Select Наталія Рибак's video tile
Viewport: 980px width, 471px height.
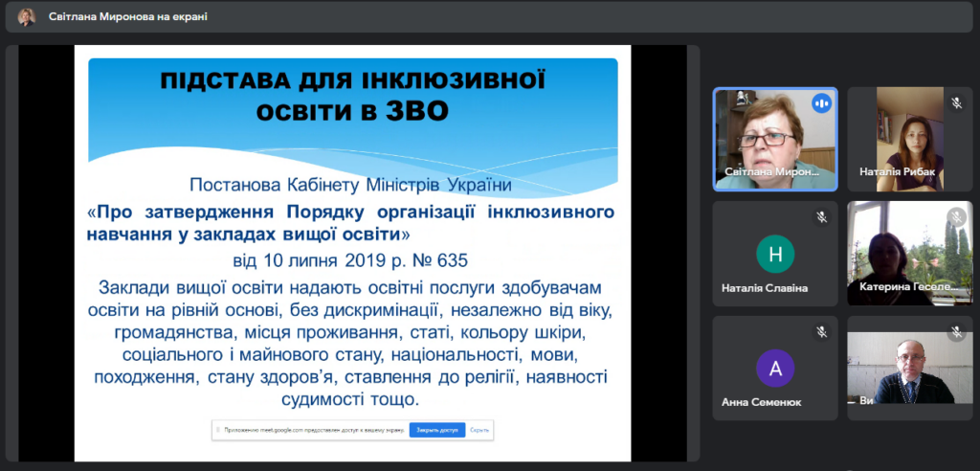point(909,139)
